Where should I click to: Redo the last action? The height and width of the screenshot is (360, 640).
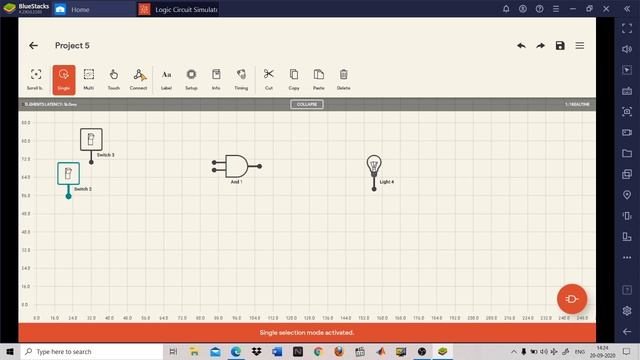pos(540,46)
